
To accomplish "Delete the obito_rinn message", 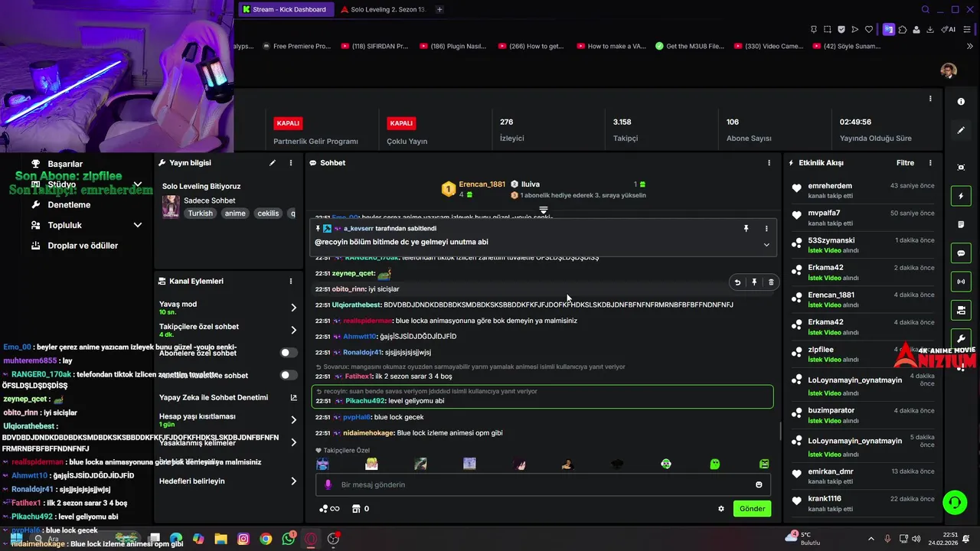I will [771, 282].
